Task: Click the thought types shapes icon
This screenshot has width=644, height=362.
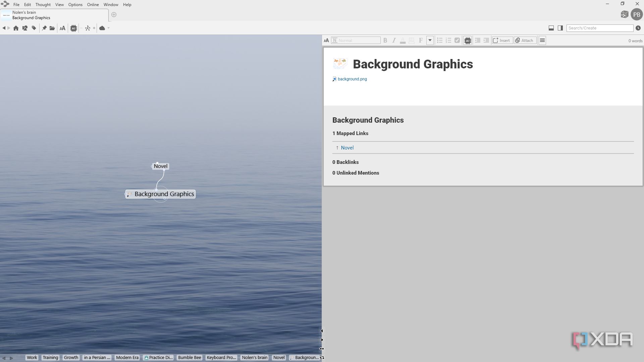Action: 25,28
